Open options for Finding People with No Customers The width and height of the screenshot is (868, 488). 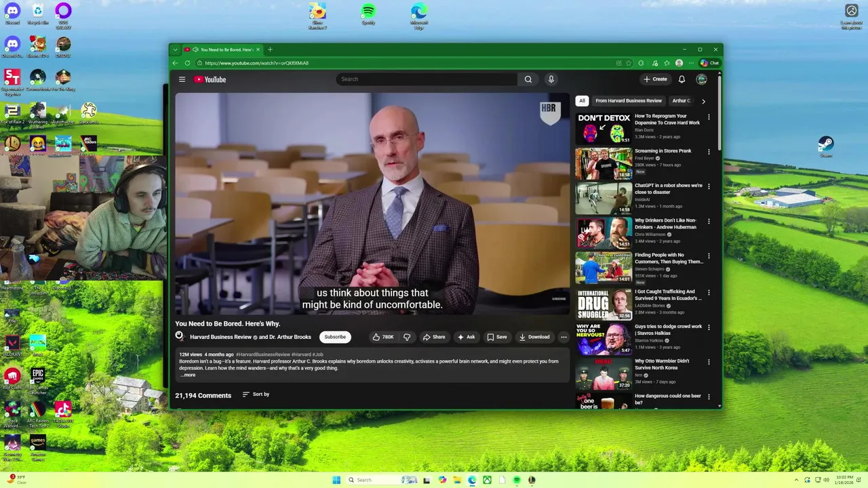tap(709, 256)
